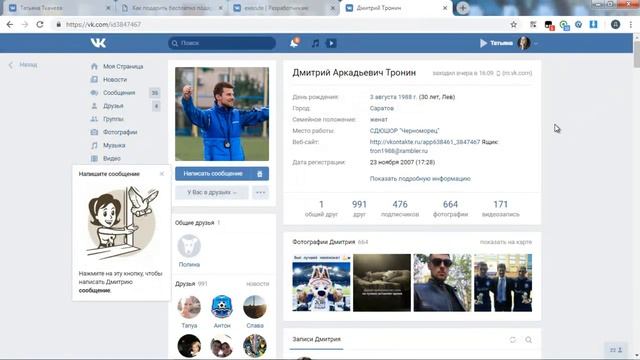Open the group of men photo thumbnail
The width and height of the screenshot is (640, 360).
503,282
